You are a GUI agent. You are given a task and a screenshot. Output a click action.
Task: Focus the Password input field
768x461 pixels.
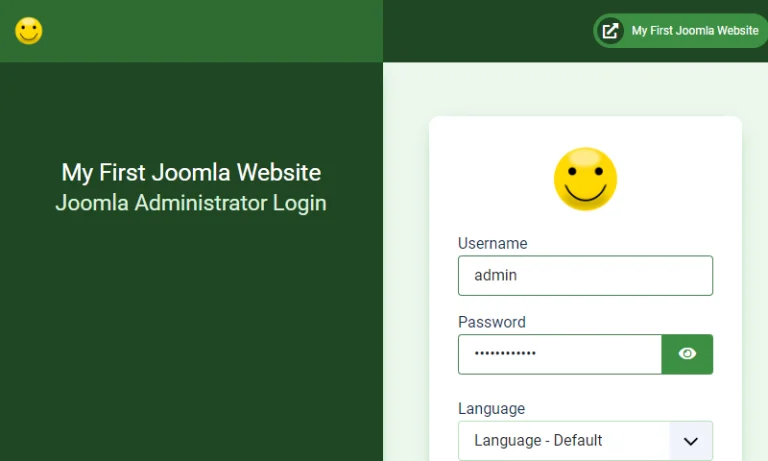point(560,354)
